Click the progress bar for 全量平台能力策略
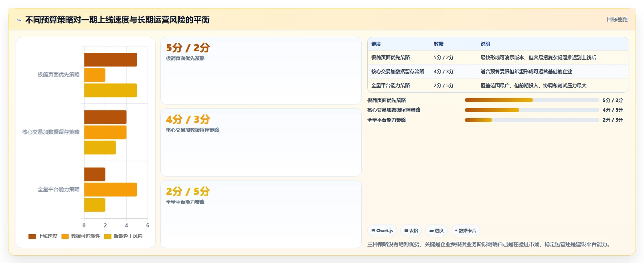The image size is (644, 263). click(x=532, y=120)
